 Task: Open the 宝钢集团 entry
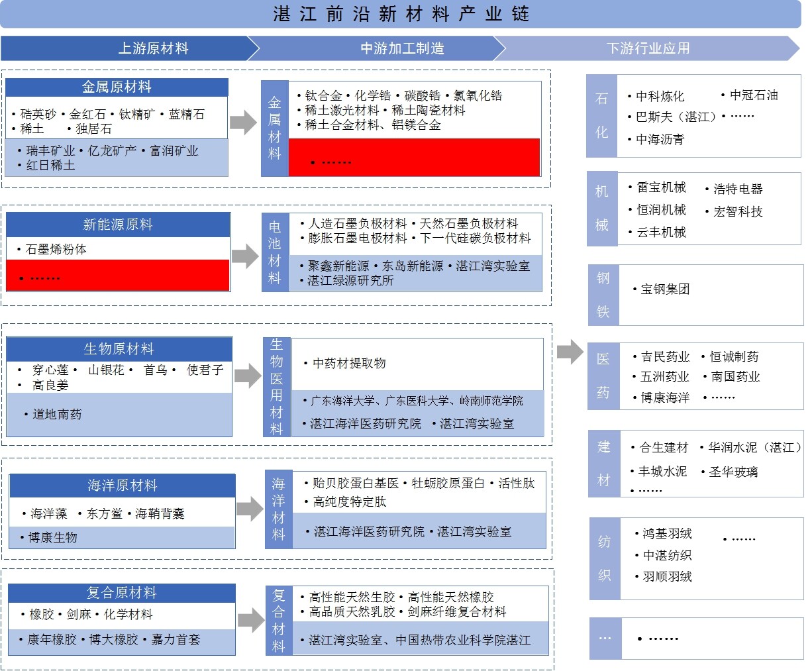coord(665,289)
